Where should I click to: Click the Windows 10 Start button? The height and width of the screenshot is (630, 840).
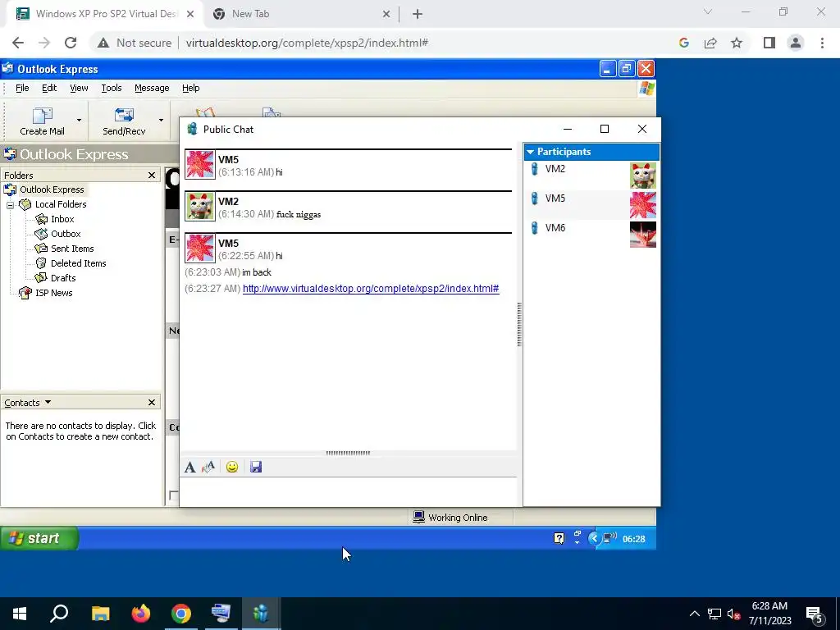click(x=20, y=614)
